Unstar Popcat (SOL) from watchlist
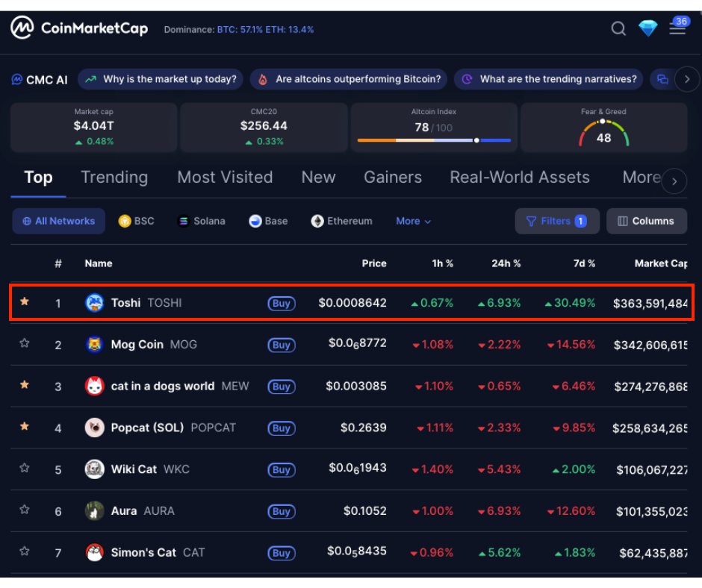This screenshot has width=702, height=588. point(25,426)
